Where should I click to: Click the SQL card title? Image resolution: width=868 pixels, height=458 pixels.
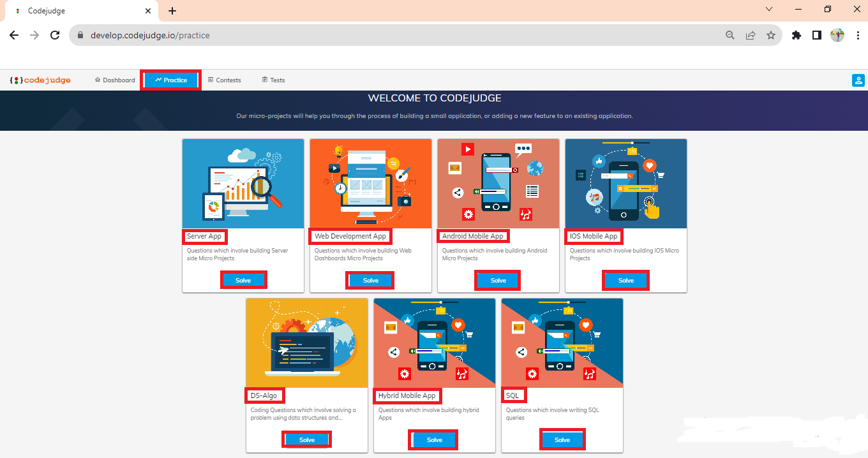click(513, 395)
